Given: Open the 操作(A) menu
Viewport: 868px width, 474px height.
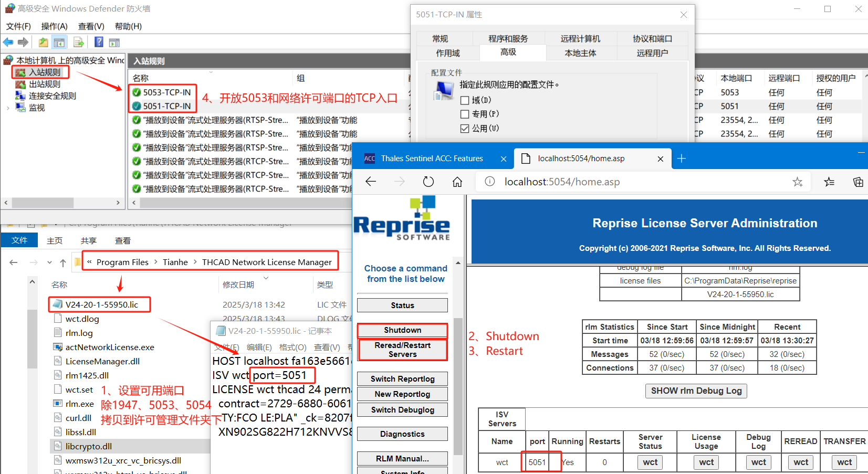Looking at the screenshot, I should tap(55, 26).
